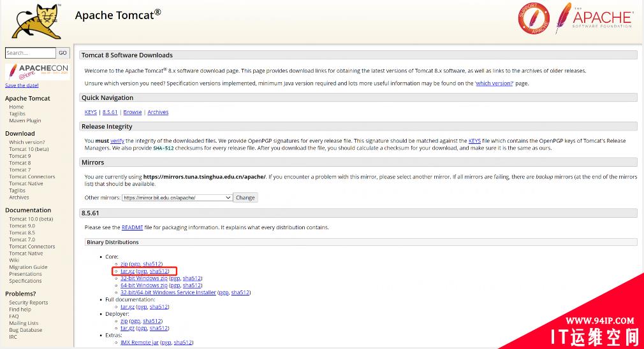This screenshot has width=644, height=349.
Task: Open the Specifications sidebar link
Action: click(x=26, y=281)
